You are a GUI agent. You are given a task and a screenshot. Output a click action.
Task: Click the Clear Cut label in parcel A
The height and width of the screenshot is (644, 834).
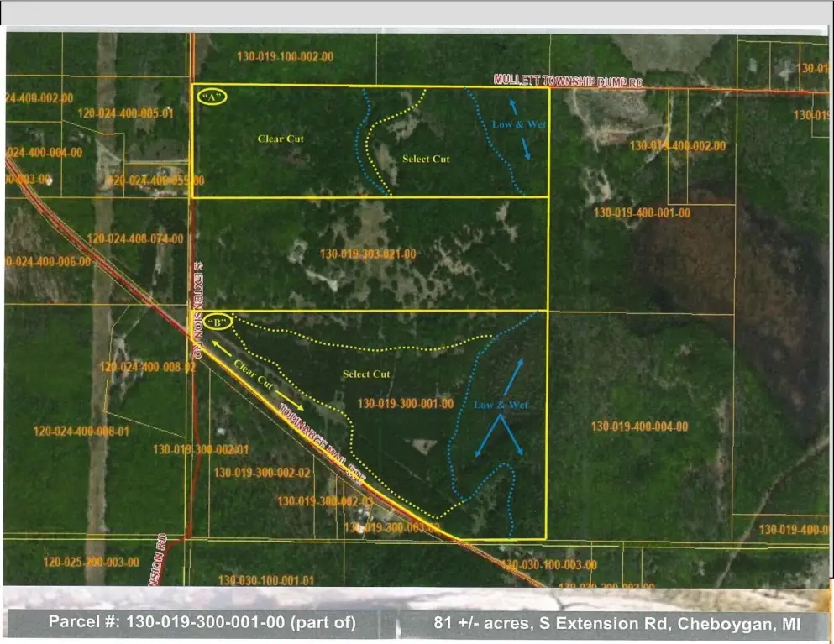click(x=281, y=139)
